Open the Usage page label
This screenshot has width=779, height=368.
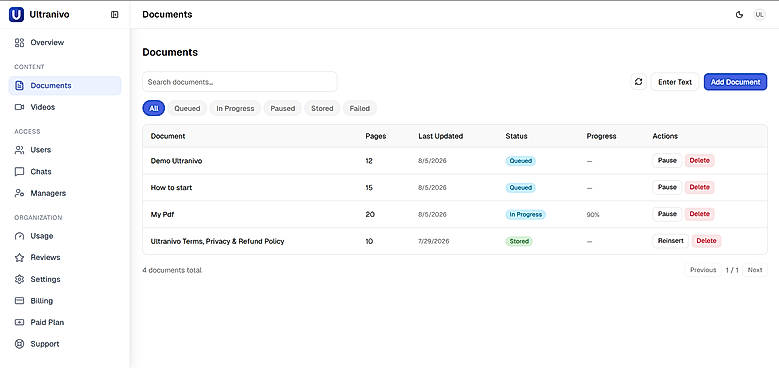[42, 236]
